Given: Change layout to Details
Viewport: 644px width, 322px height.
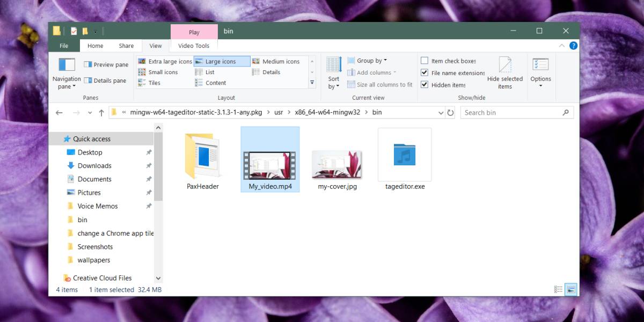Looking at the screenshot, I should pos(266,72).
